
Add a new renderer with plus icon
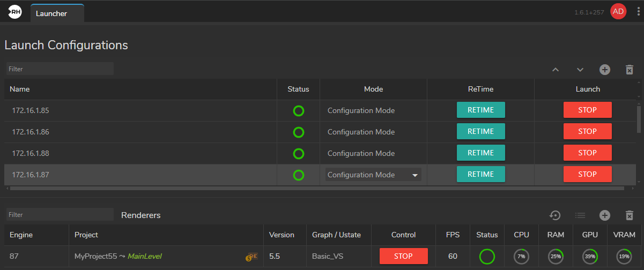pyautogui.click(x=605, y=215)
